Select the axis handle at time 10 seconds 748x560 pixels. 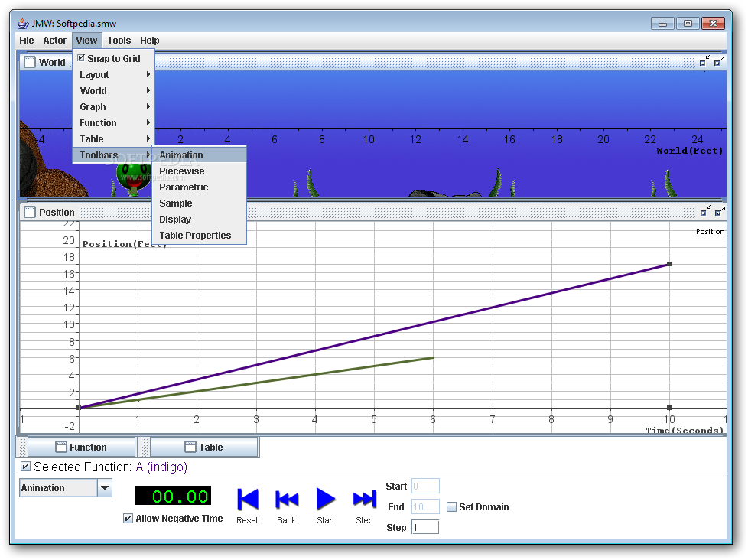pyautogui.click(x=669, y=408)
